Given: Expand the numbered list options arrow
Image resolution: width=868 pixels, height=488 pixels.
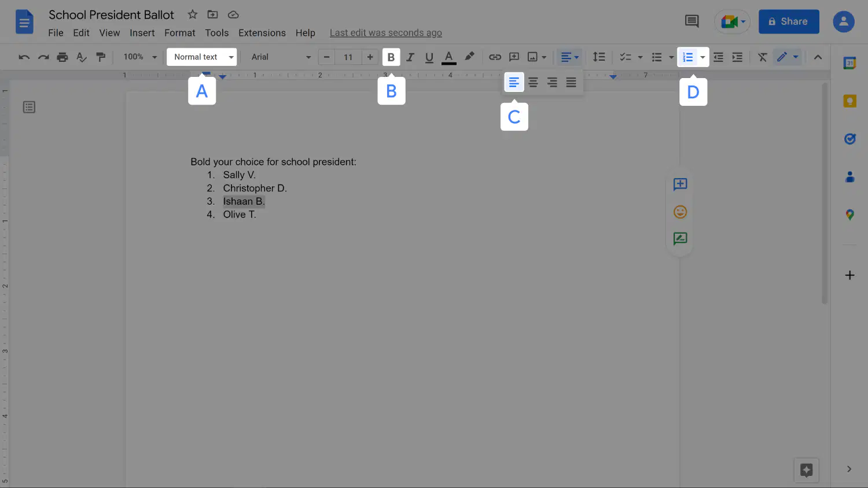Looking at the screenshot, I should (703, 57).
